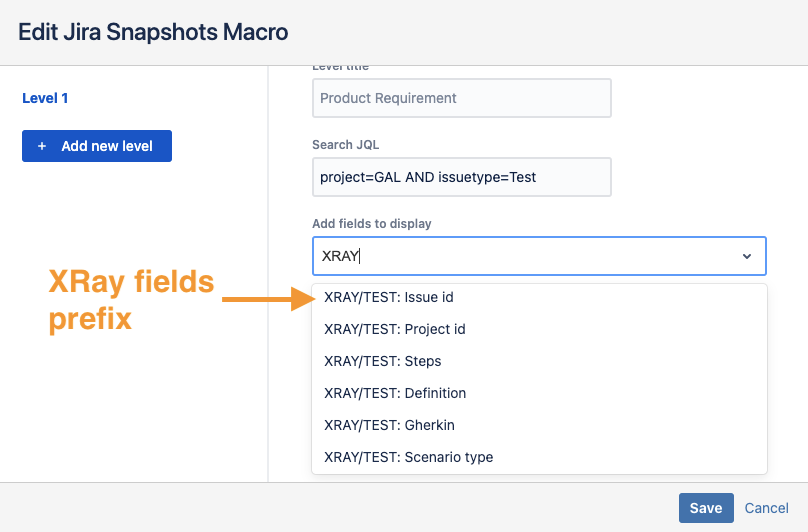Click the Edit Jira Snapshots Macro title
The image size is (808, 532).
click(x=153, y=32)
